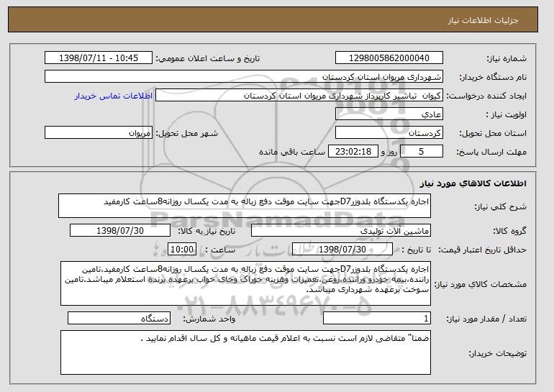554x392 pixels.
Task: Select the label تاریخ و ساعت اعلان عمومی
Action: tap(208, 58)
